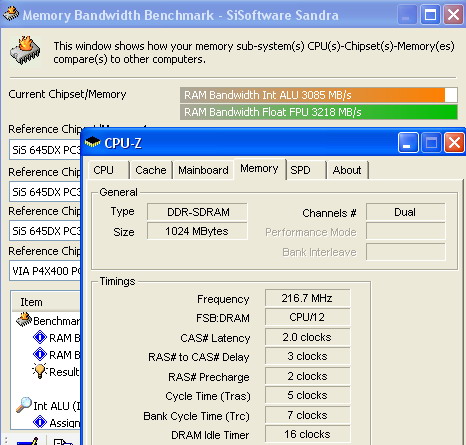466x445 pixels.
Task: Click the Bank Cycle Time value 7 clocks
Action: tap(307, 415)
